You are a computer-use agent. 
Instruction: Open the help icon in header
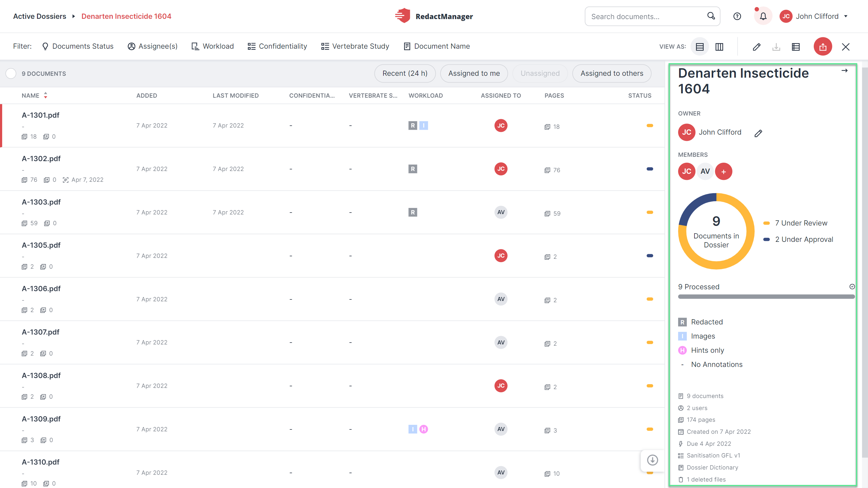click(x=737, y=16)
